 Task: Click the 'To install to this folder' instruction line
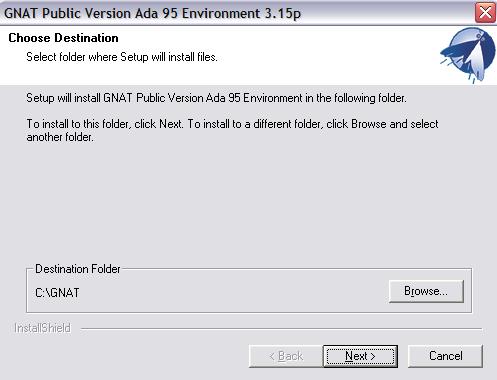232,124
